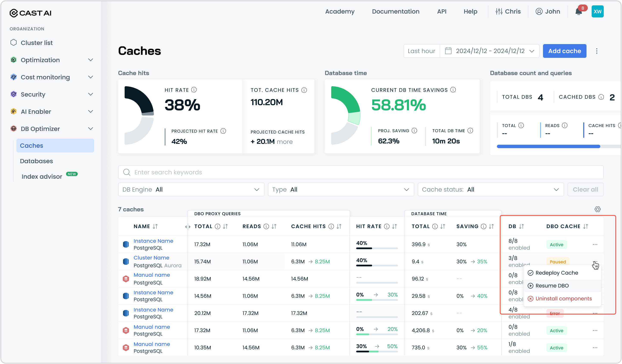Open the Cluster Name PostgreSQL Aurora link
Image resolution: width=622 pixels, height=364 pixels.
(151, 257)
